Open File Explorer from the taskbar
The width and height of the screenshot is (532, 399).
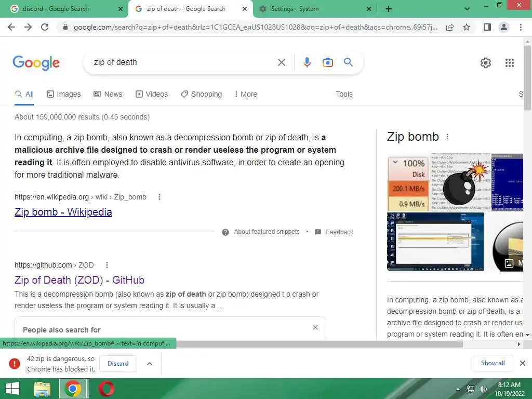(42, 389)
